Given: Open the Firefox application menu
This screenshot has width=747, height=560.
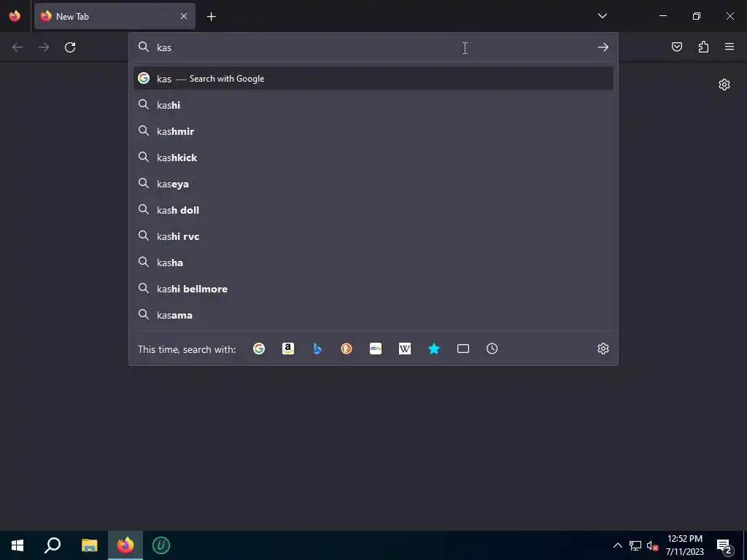Looking at the screenshot, I should tap(729, 47).
